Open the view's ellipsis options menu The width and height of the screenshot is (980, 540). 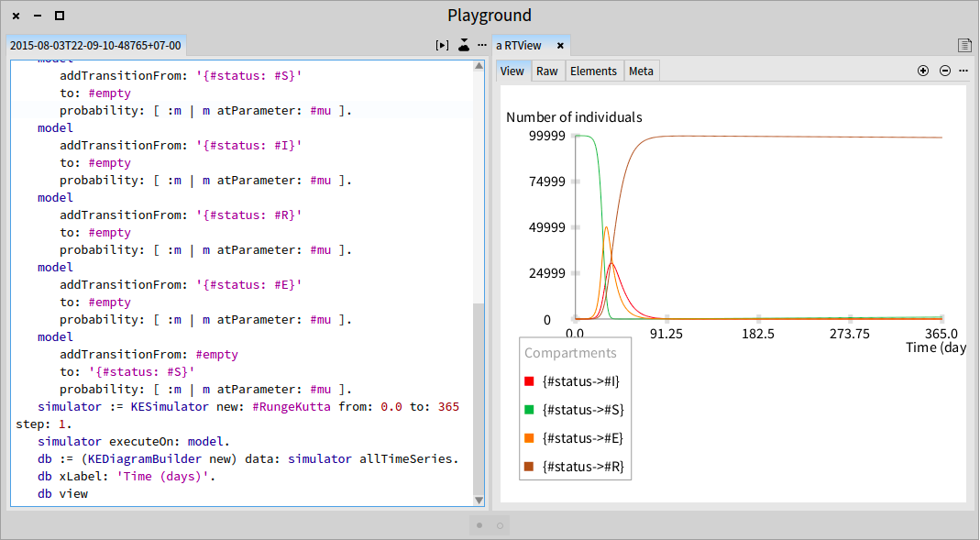coord(963,71)
